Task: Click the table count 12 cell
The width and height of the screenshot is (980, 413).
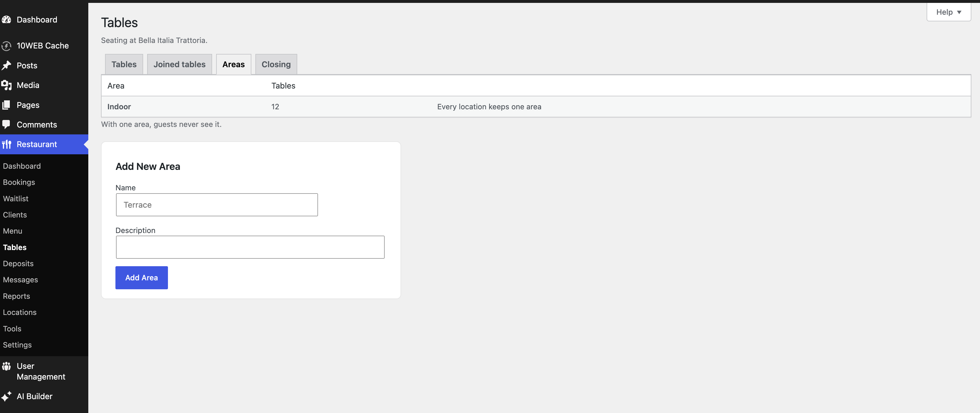Action: pos(275,107)
